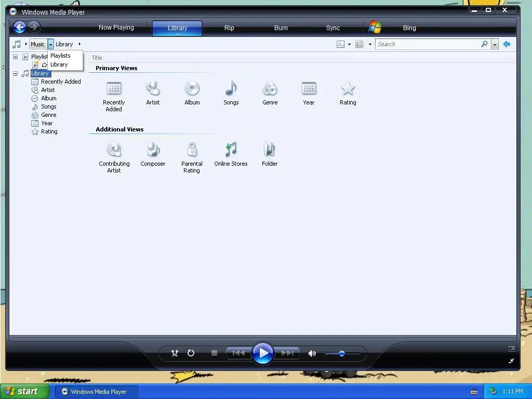The width and height of the screenshot is (532, 399).
Task: Open the Windows Start menu
Action: point(24,392)
